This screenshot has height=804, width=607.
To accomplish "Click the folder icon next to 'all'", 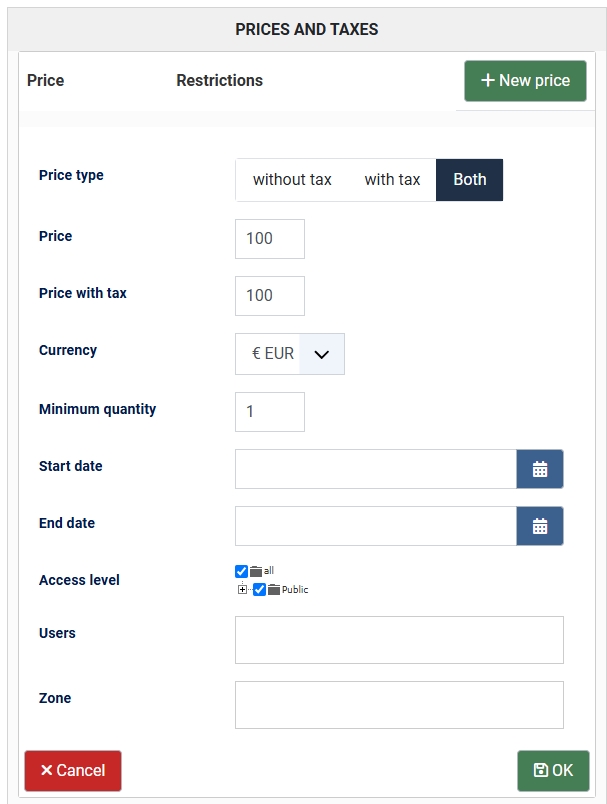I will coord(256,571).
